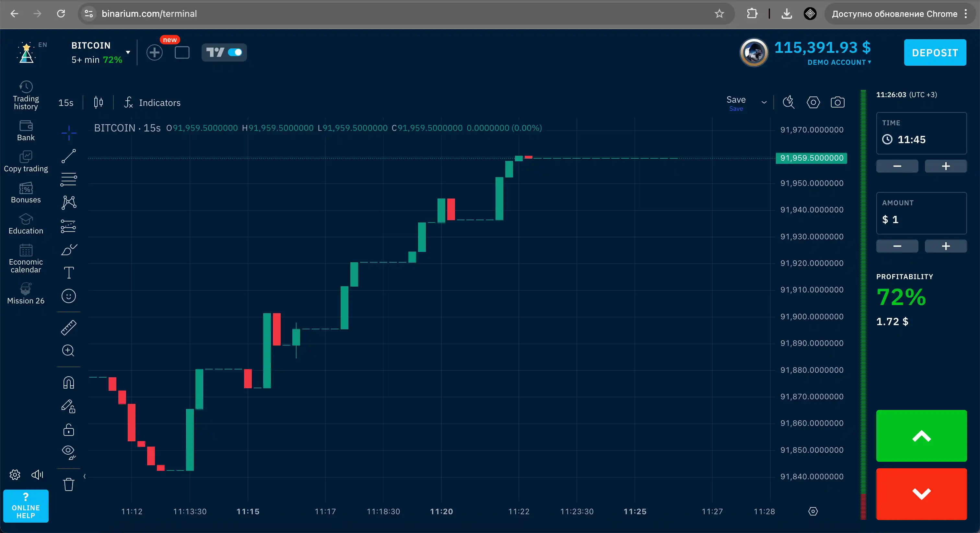Open Mission 26
Image resolution: width=980 pixels, height=533 pixels.
26,293
